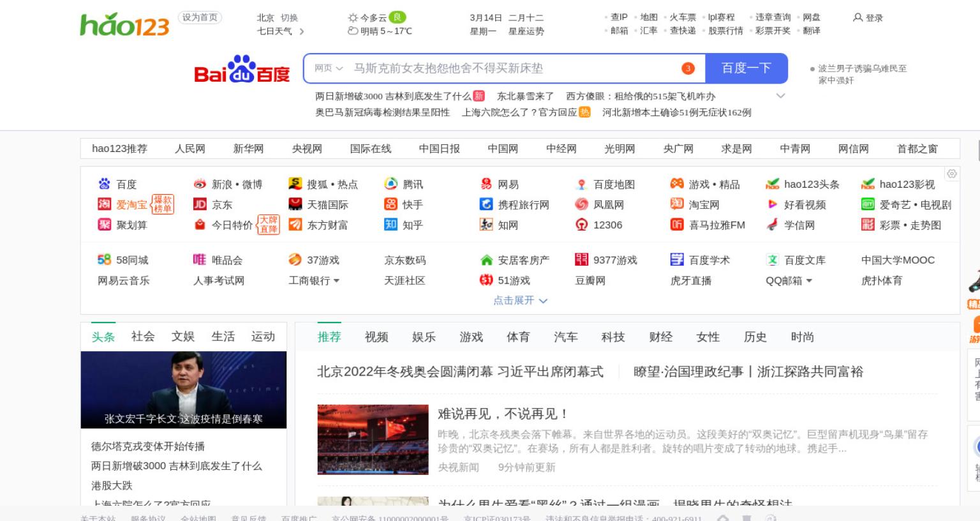Switch to the 社会 news tab
Image resolution: width=980 pixels, height=521 pixels.
coord(143,336)
